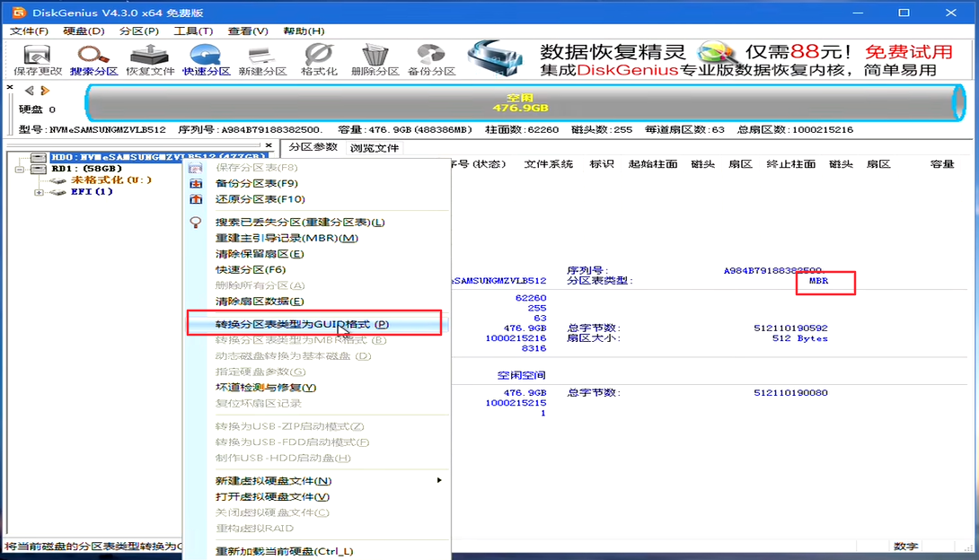Click the 512110190592 total bytes value
979x560 pixels.
click(790, 328)
